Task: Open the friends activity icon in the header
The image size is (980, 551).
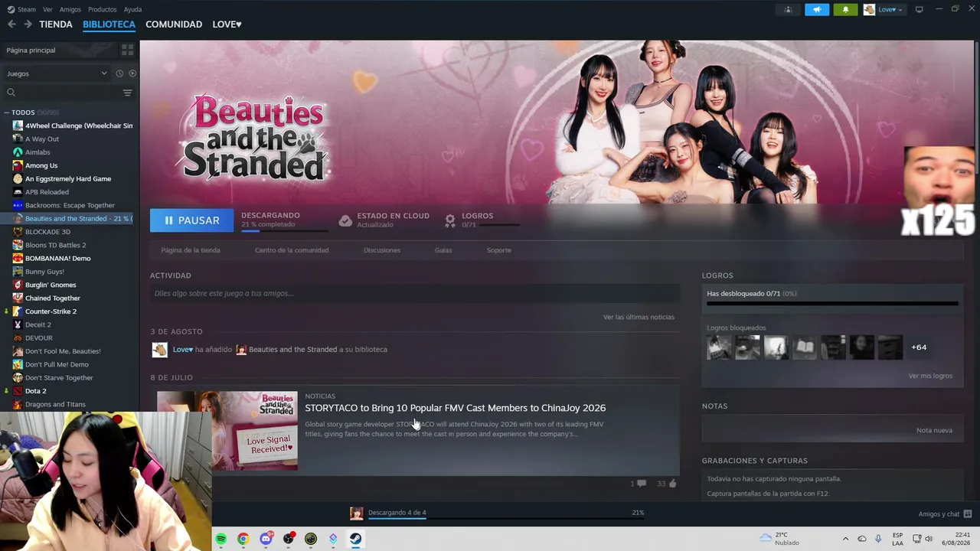Action: (788, 9)
